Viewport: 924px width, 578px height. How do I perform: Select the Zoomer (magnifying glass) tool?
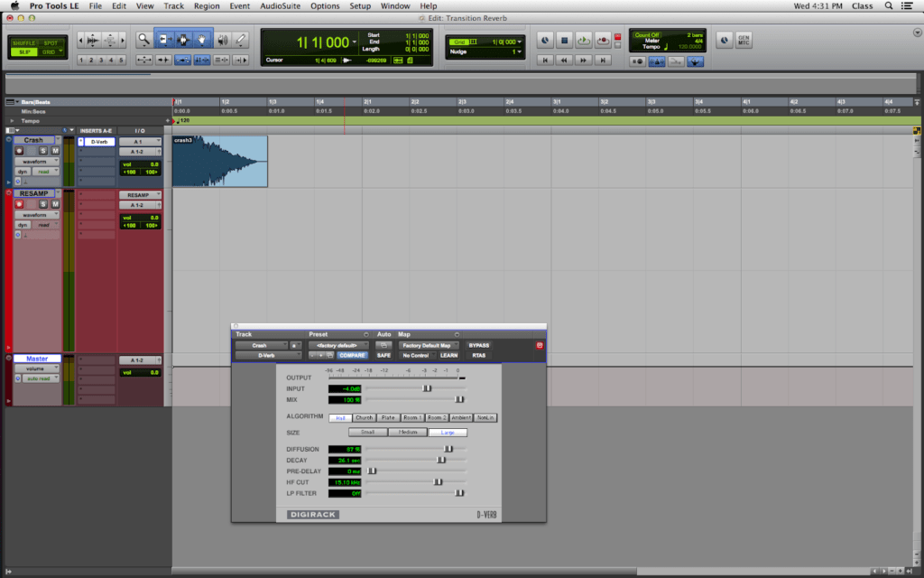pos(144,40)
